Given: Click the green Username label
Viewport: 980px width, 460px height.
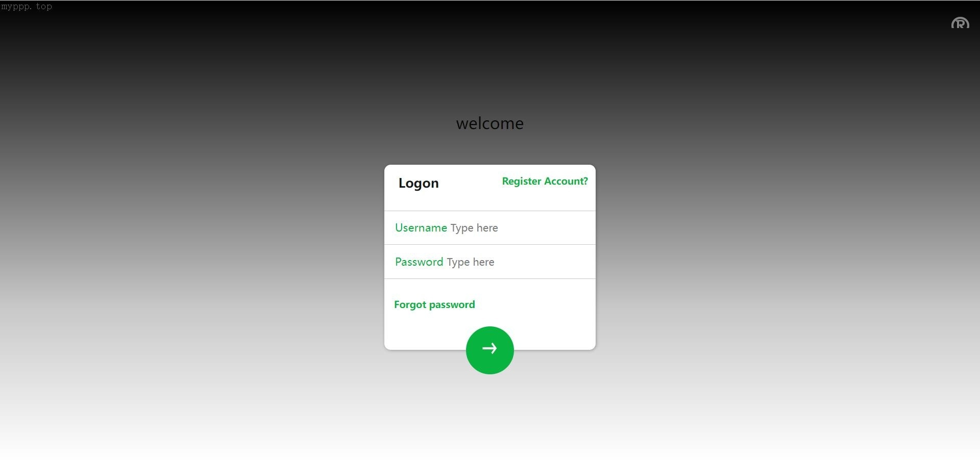Looking at the screenshot, I should [421, 228].
